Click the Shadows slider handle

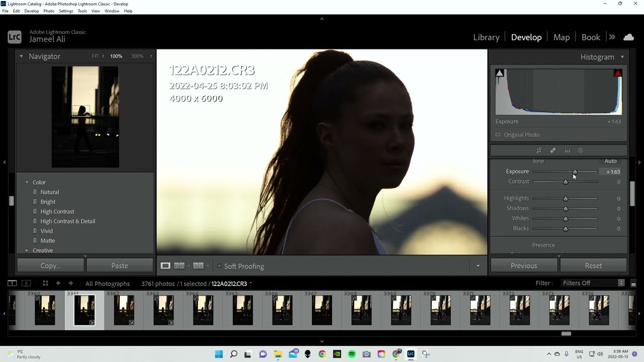pos(566,209)
